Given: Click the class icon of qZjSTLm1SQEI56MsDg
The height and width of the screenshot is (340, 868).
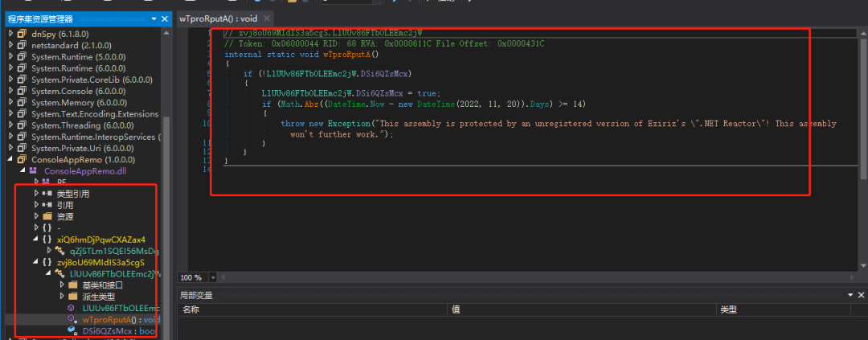Looking at the screenshot, I should pyautogui.click(x=61, y=251).
